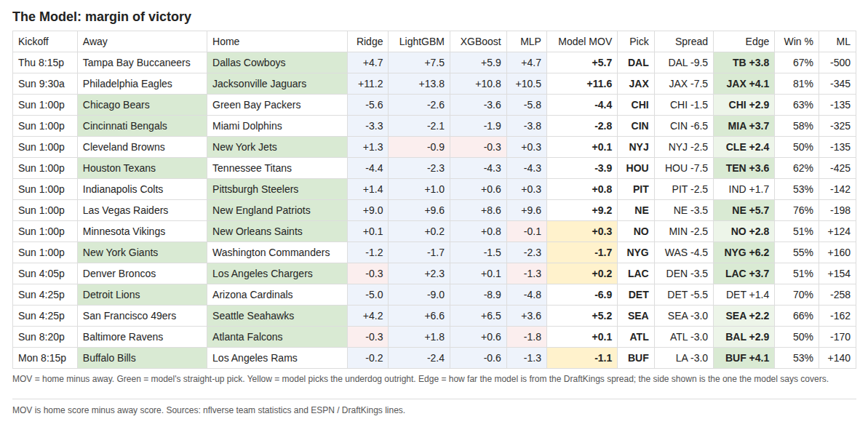The width and height of the screenshot is (868, 427).
Task: Select the Los Angeles Chargers cell
Action: pyautogui.click(x=277, y=274)
